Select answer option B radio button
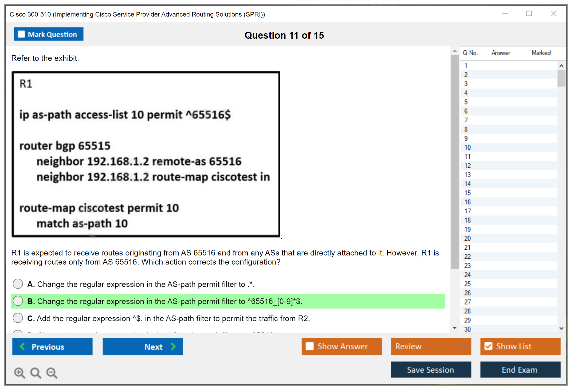The height and width of the screenshot is (392, 574). (x=18, y=301)
